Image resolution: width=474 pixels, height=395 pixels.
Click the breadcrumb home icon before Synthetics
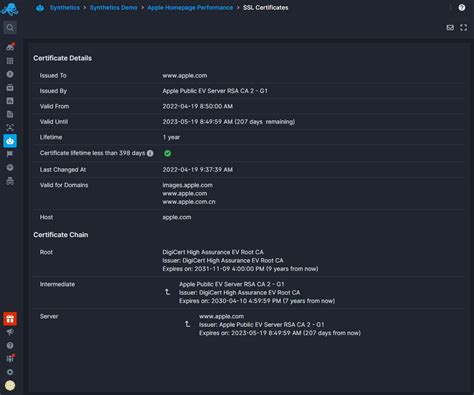click(40, 8)
